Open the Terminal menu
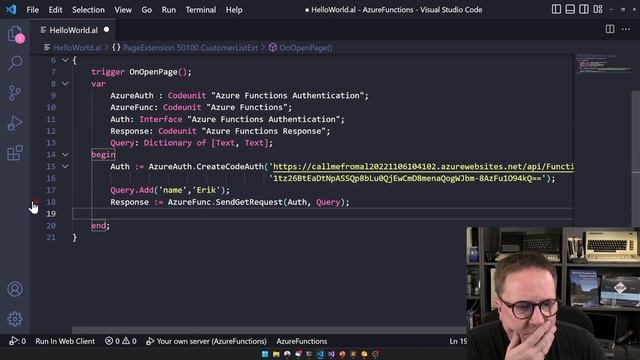 (x=201, y=10)
